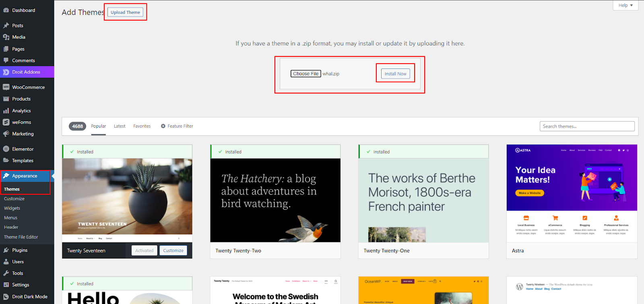Click the Posts pushpin icon
644x304 pixels.
coord(6,25)
